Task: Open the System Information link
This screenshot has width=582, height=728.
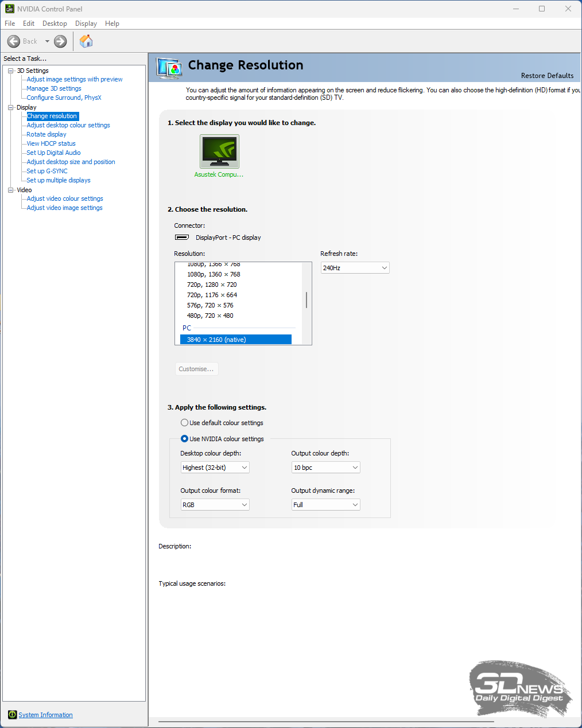Action: pos(45,715)
